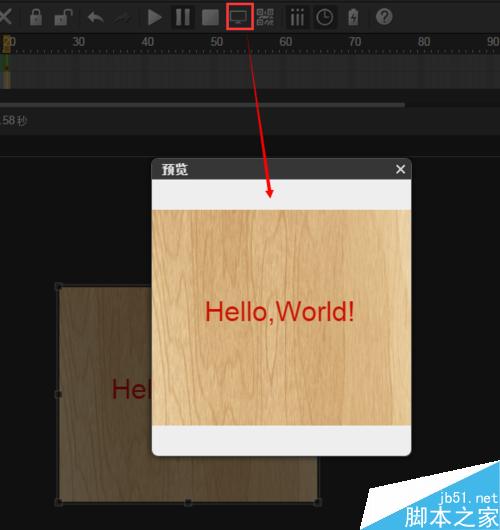
Task: Click the three vertical bars icon
Action: tap(297, 17)
